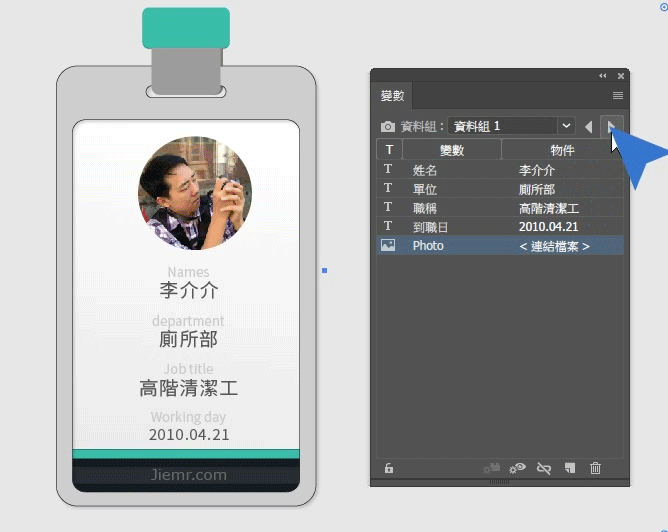Image resolution: width=668 pixels, height=532 pixels.
Task: Click the 物件 column header
Action: [x=562, y=150]
